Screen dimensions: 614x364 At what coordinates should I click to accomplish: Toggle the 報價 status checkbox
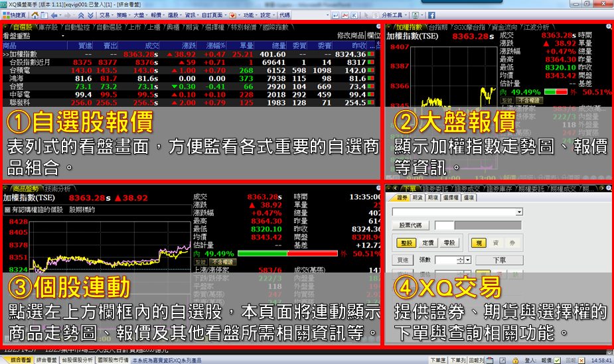coord(557,360)
